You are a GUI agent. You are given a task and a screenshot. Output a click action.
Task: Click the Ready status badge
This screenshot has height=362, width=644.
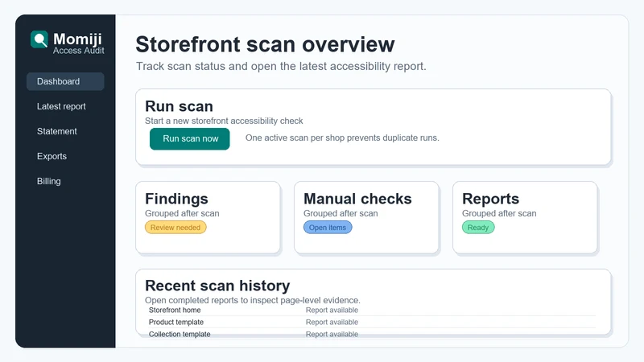click(x=478, y=228)
